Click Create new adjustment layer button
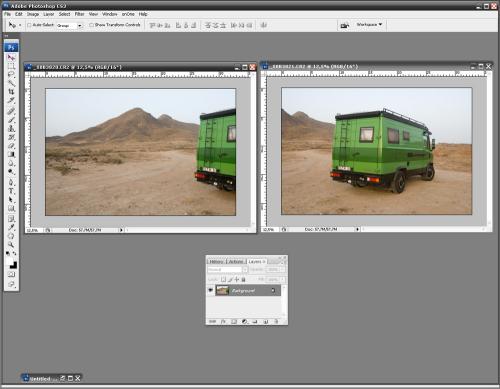500x389 pixels. [244, 322]
